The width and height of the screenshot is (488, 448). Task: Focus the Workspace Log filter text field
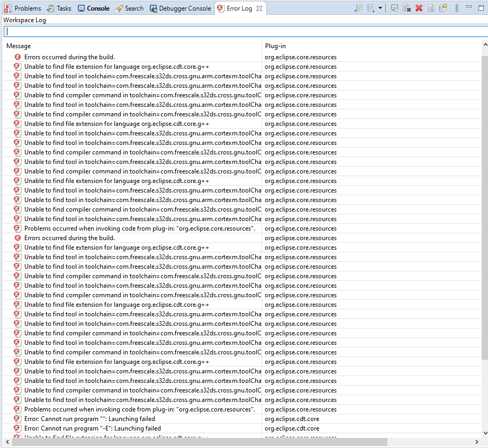coord(246,31)
